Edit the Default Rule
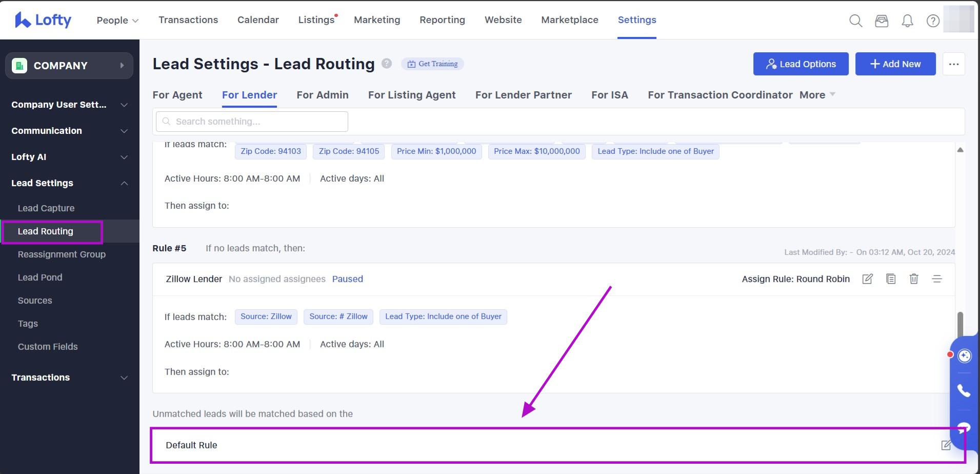 pos(946,445)
